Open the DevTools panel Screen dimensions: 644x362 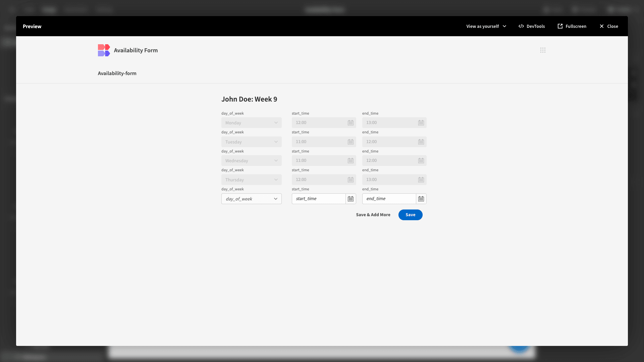[532, 26]
